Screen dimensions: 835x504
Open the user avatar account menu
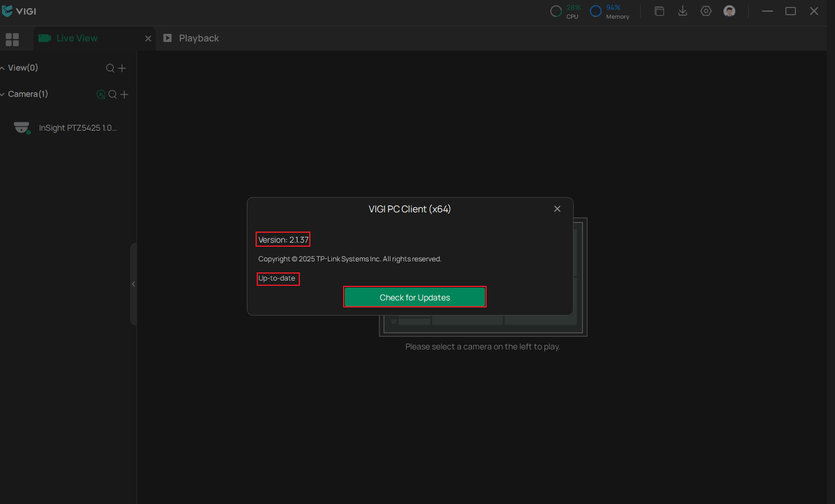[x=729, y=11]
